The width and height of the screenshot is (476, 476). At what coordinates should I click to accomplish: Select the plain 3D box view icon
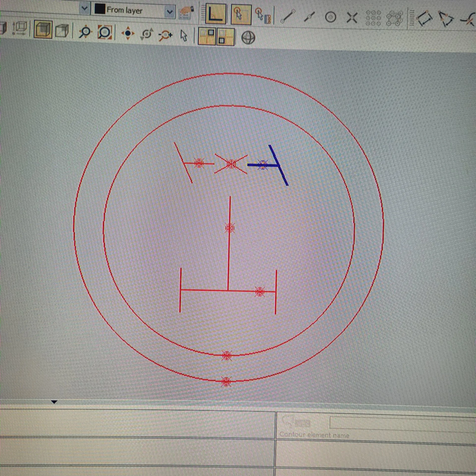click(x=62, y=31)
